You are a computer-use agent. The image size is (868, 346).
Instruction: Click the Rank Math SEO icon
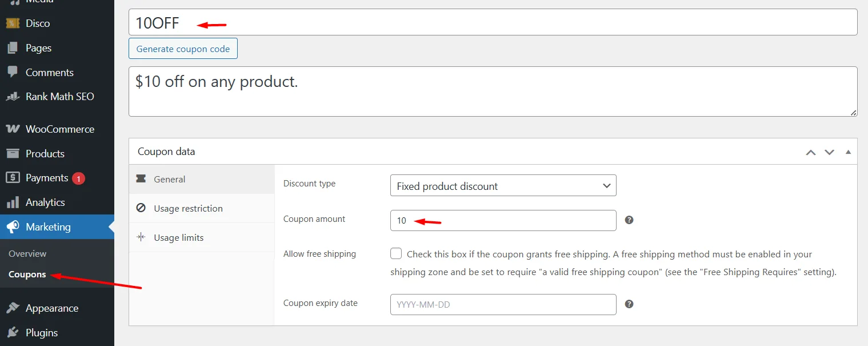13,97
